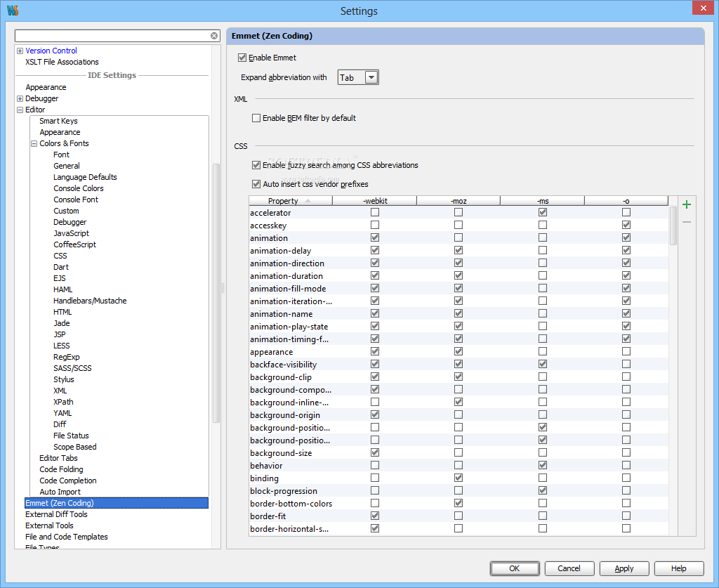The width and height of the screenshot is (719, 588).
Task: Select border-bottom-colors property row
Action: (459, 503)
